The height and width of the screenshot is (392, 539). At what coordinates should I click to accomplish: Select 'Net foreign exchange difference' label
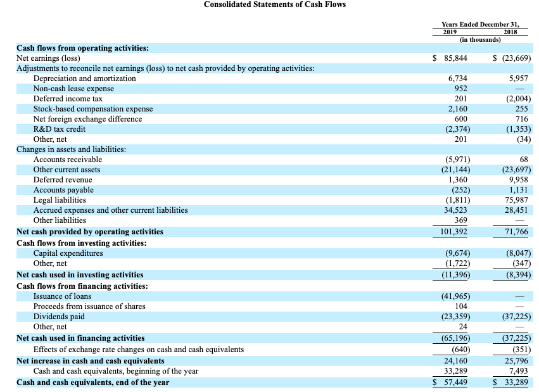coord(87,119)
